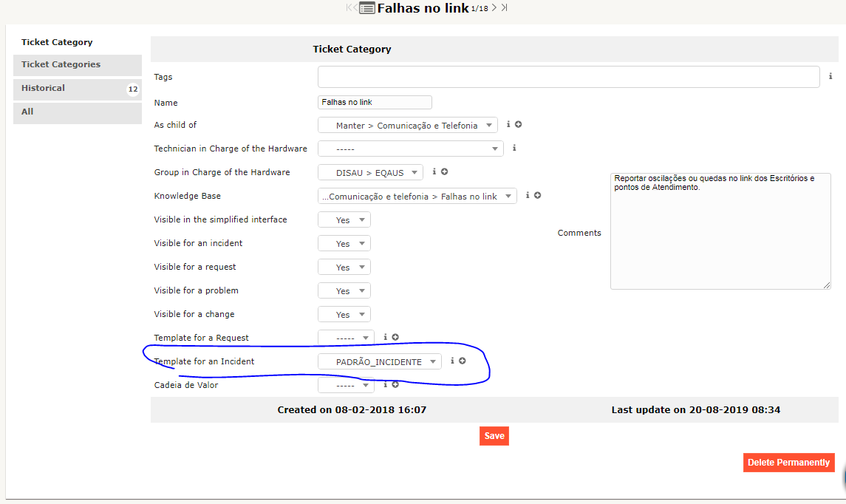This screenshot has width=846, height=504.
Task: Go to the next record arrow
Action: [494, 8]
